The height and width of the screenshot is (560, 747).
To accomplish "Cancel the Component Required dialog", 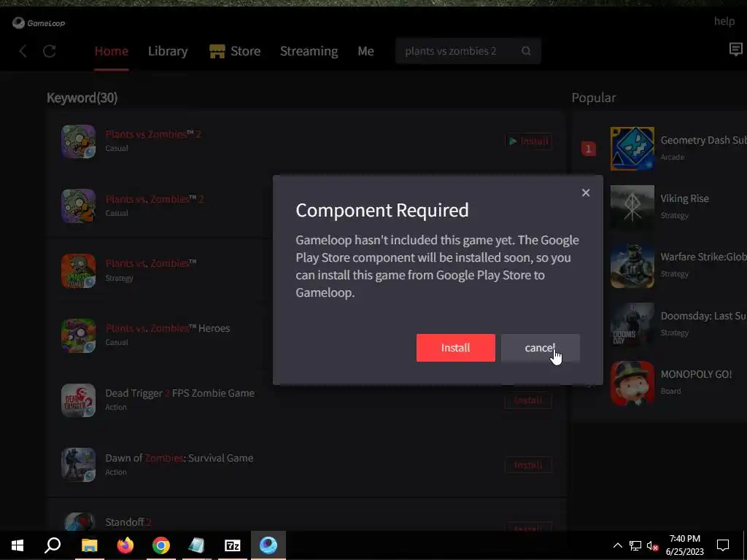I will tap(541, 348).
